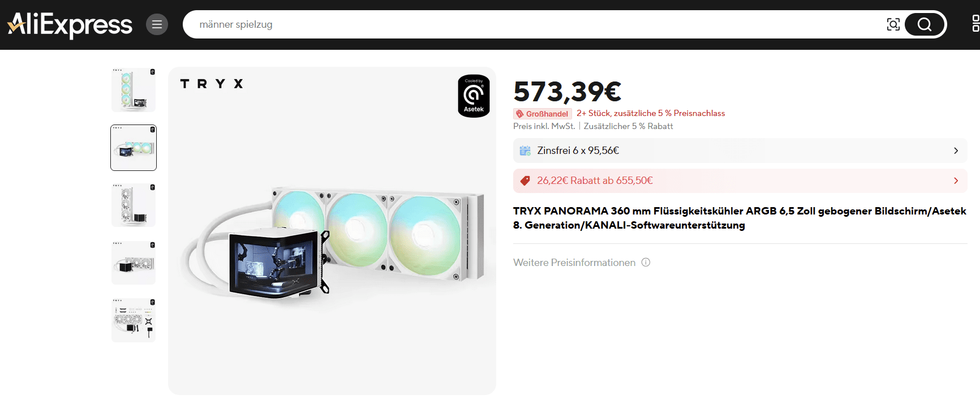Click the Großhandel wholesale tag
The width and height of the screenshot is (980, 412).
542,114
